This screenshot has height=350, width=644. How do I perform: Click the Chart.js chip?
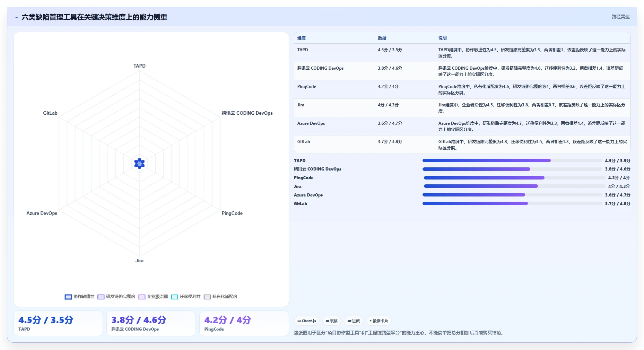coord(307,321)
